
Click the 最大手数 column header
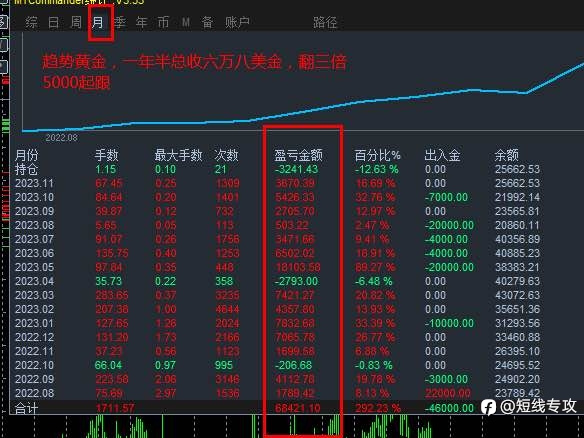pyautogui.click(x=178, y=155)
